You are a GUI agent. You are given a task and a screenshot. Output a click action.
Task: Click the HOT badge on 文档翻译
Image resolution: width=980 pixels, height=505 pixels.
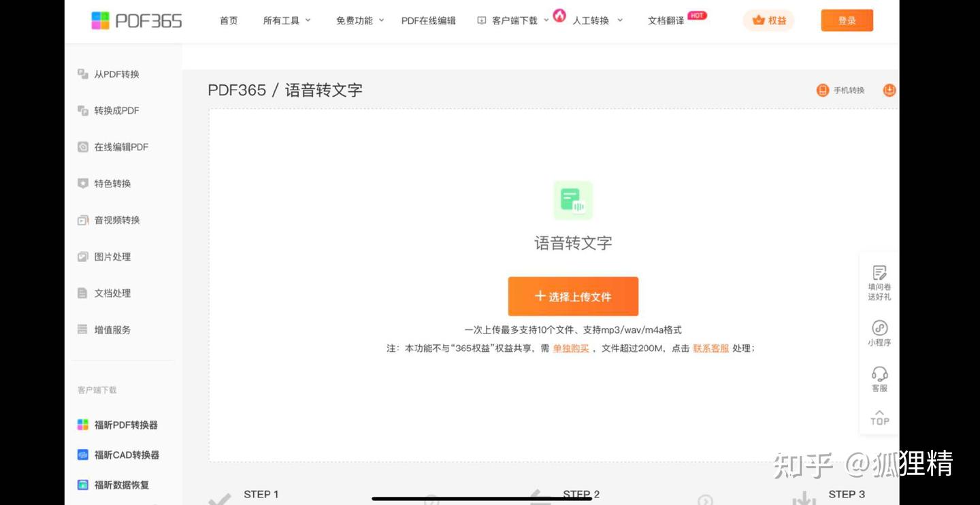[697, 15]
